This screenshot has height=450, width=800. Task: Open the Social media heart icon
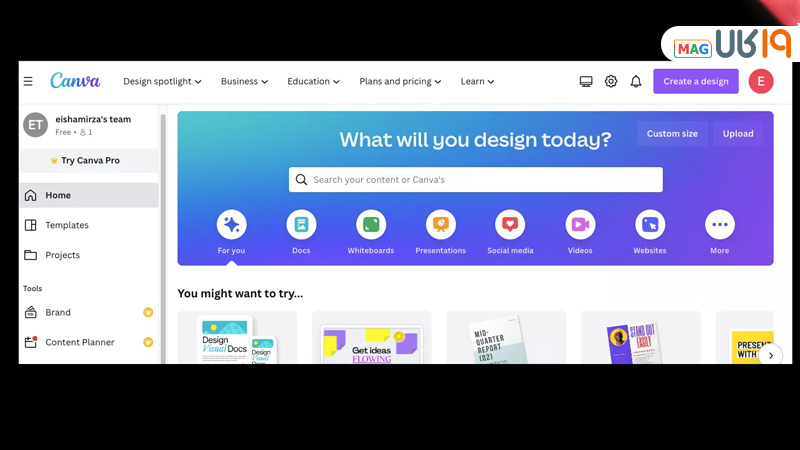pyautogui.click(x=510, y=224)
